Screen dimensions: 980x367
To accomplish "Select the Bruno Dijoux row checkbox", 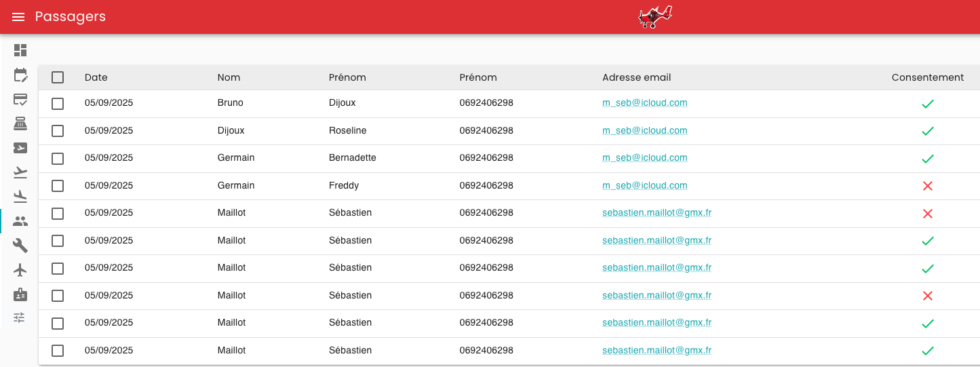I will coord(58,104).
